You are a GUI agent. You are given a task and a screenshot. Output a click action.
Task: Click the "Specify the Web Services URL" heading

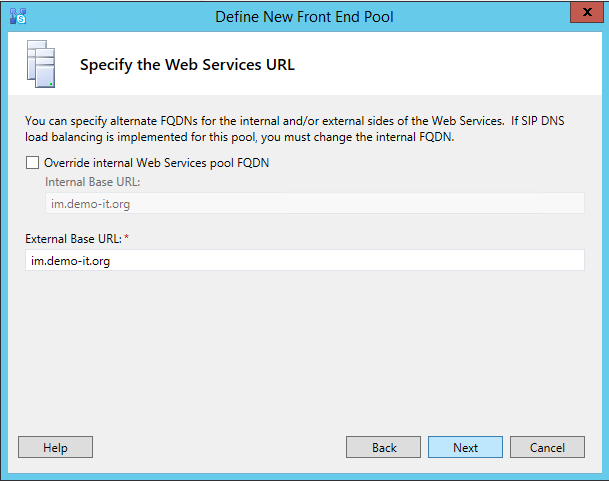click(x=187, y=66)
